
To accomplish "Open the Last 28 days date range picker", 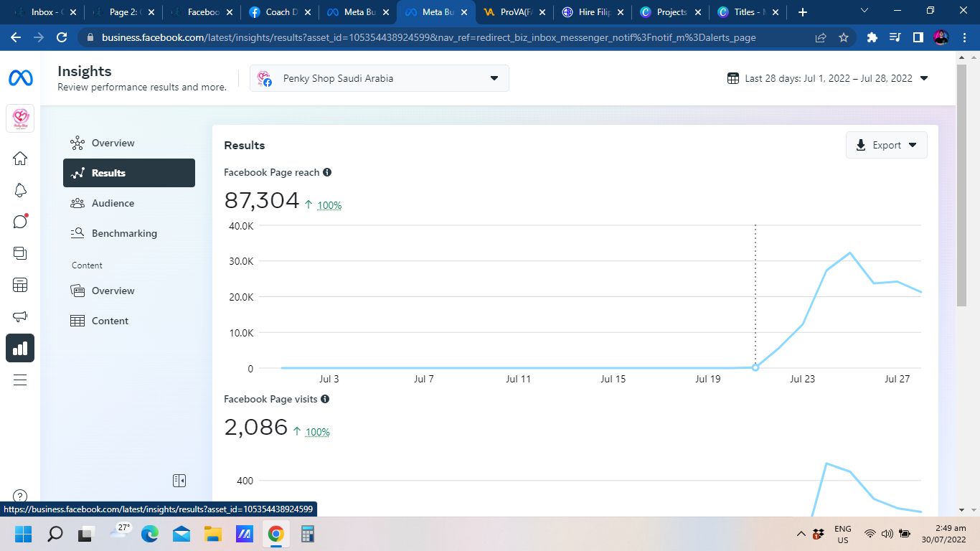I will 828,78.
